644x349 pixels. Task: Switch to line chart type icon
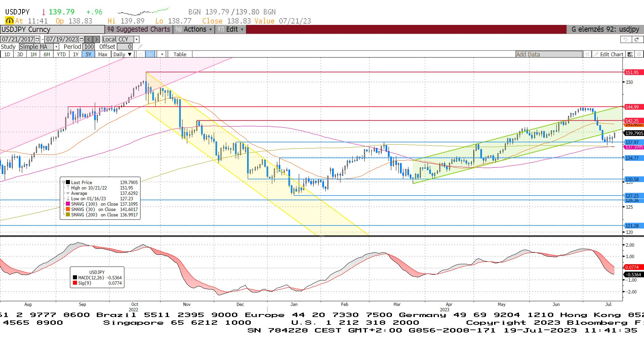tap(141, 54)
